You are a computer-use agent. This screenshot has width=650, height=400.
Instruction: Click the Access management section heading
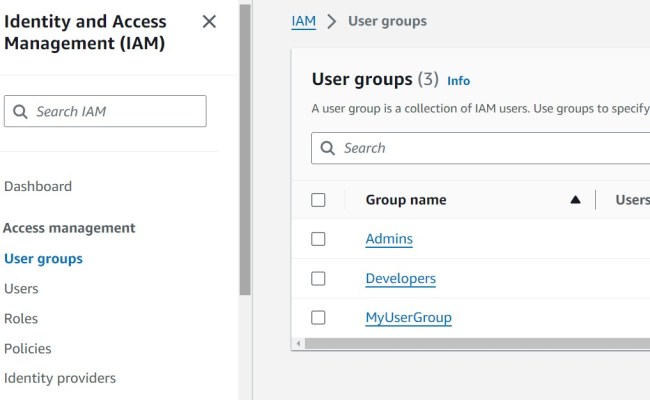click(x=69, y=228)
